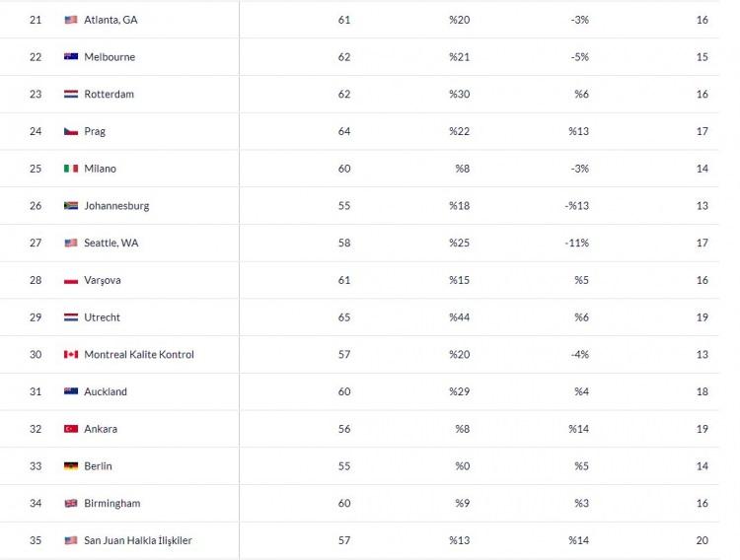Click Johannesburg's -%13 change value
This screenshot has width=740, height=560.
pyautogui.click(x=577, y=206)
